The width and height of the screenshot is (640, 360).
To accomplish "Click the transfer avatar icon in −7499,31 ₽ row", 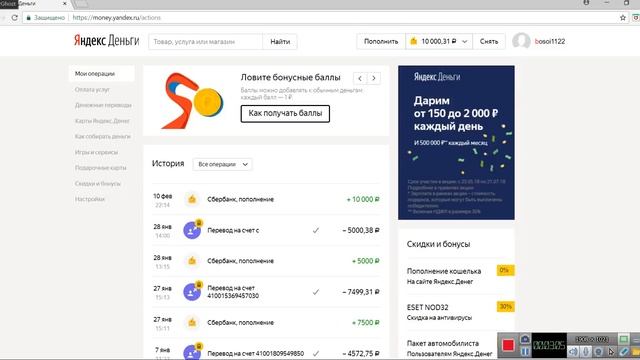I will pyautogui.click(x=192, y=292).
